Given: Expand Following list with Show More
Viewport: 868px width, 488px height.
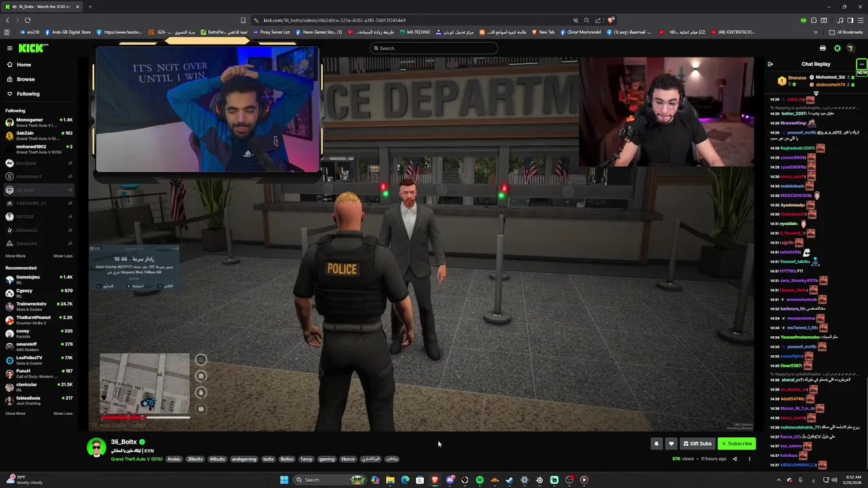Looking at the screenshot, I should click(15, 256).
